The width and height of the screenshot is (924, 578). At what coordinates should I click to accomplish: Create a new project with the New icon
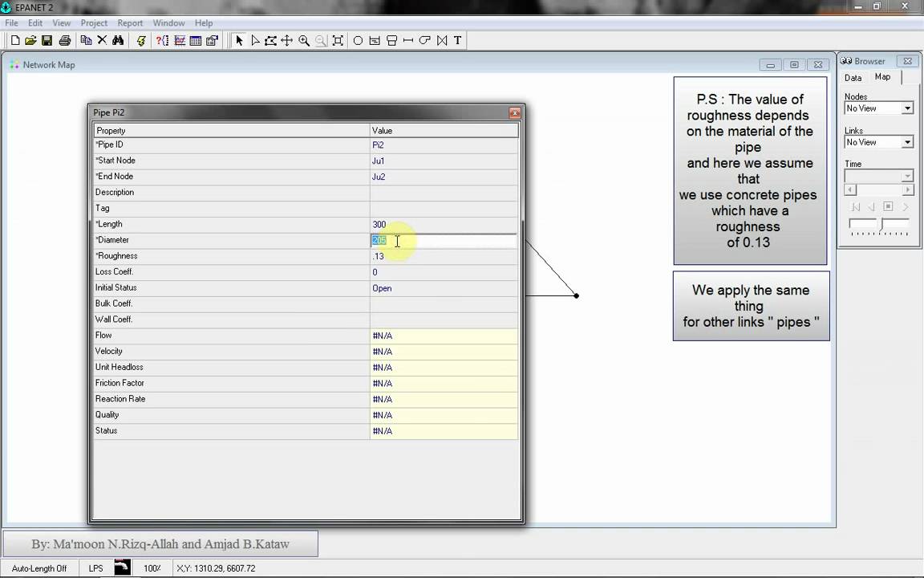pos(15,41)
